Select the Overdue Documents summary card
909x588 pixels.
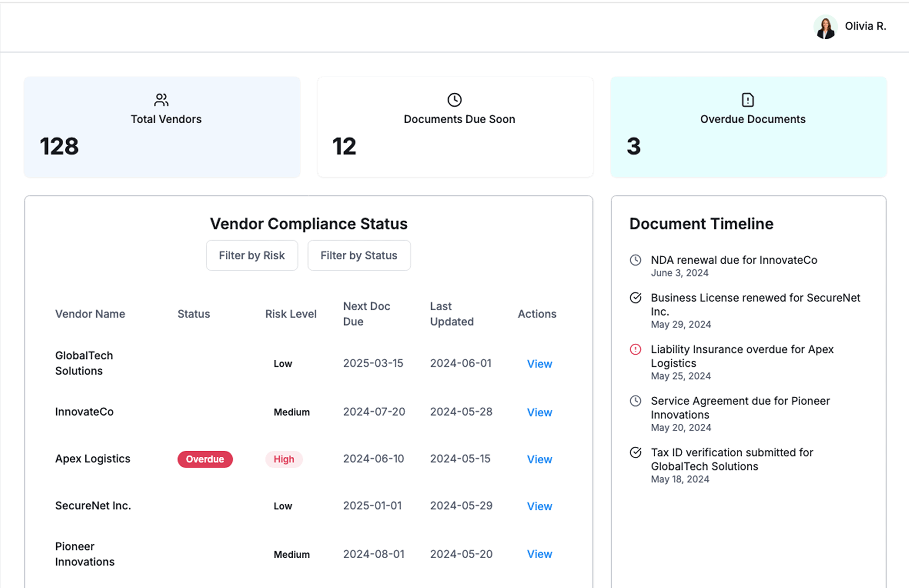pyautogui.click(x=748, y=127)
